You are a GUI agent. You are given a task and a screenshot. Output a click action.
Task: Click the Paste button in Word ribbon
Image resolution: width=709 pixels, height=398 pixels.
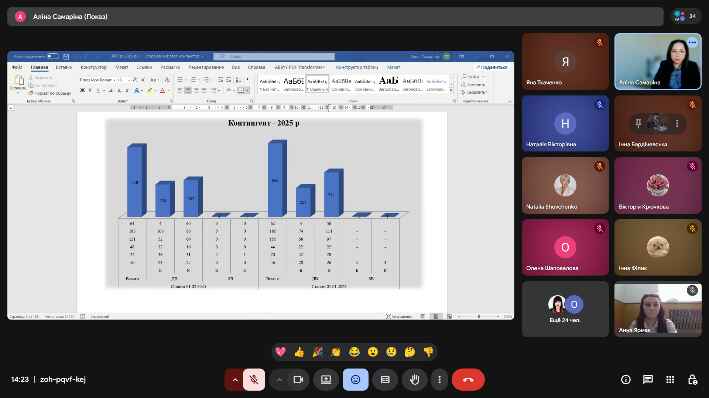pos(19,83)
